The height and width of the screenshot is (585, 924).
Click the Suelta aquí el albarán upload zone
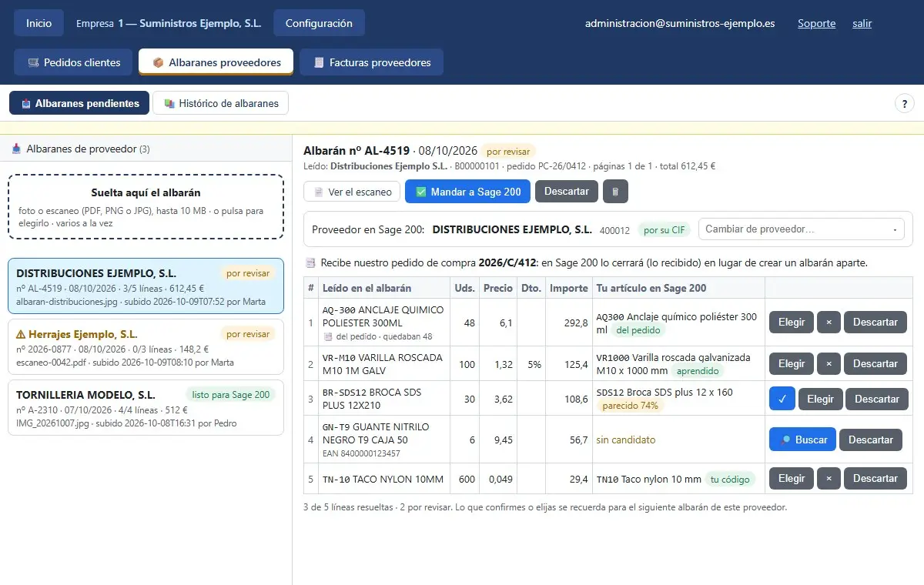pos(146,206)
